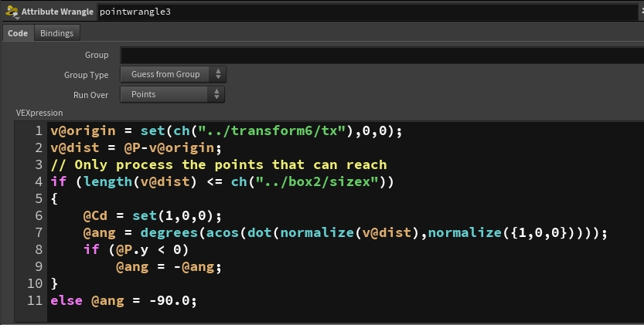Viewport: 644px width, 325px height.
Task: Click the else @ang = -90.0 line
Action: coord(124,300)
